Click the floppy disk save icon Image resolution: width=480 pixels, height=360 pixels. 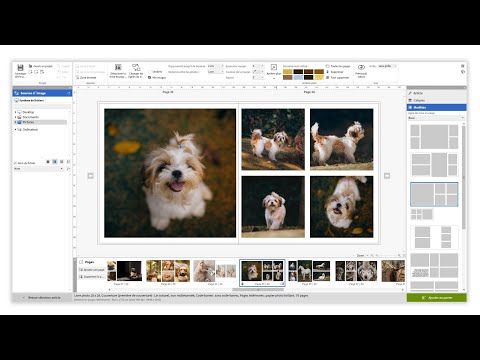tap(20, 68)
